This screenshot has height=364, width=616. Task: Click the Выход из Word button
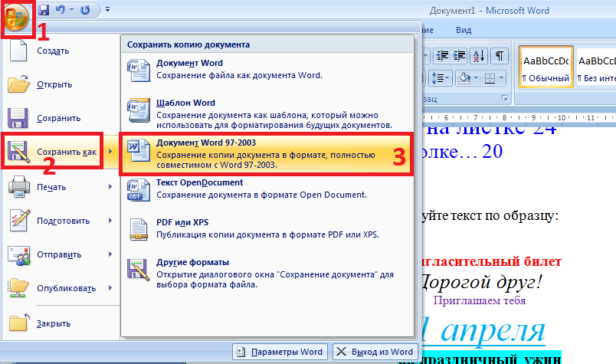click(x=375, y=352)
